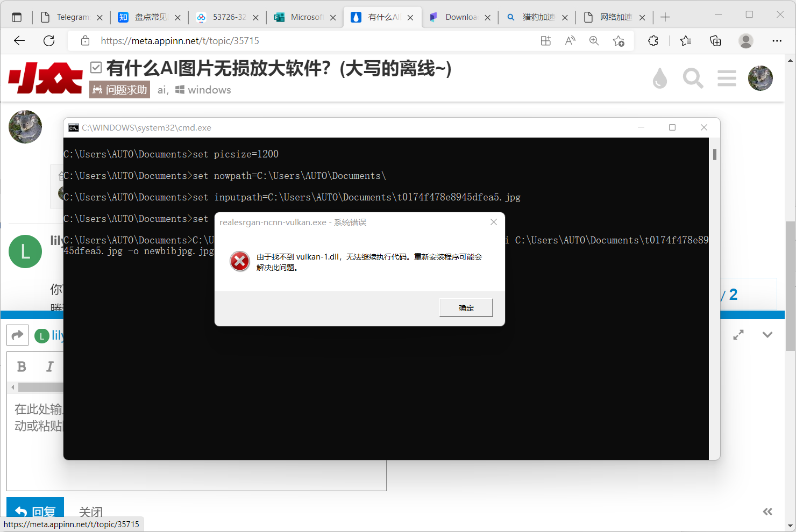Click the water drop icon in forum header
The image size is (796, 532).
(659, 78)
